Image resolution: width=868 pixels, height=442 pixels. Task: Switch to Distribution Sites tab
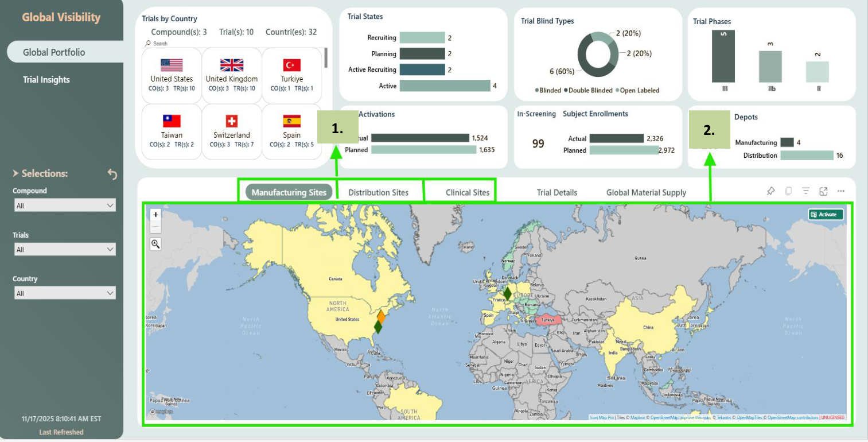click(x=378, y=192)
